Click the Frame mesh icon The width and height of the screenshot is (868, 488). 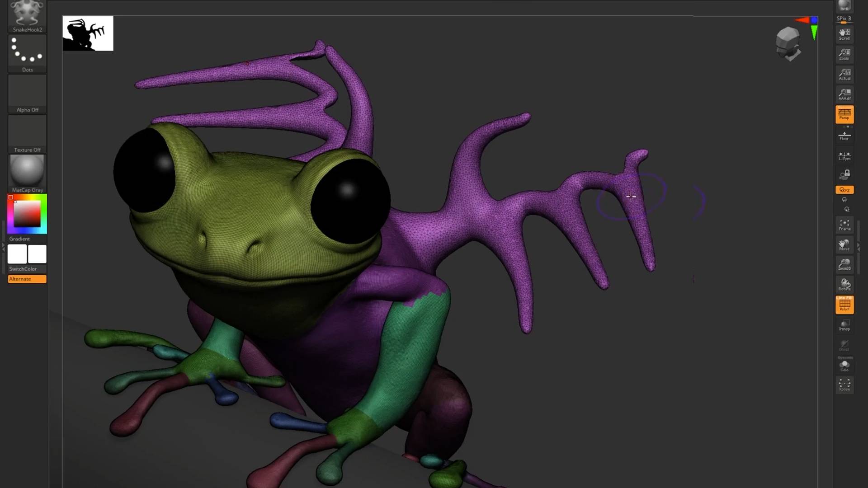point(844,225)
